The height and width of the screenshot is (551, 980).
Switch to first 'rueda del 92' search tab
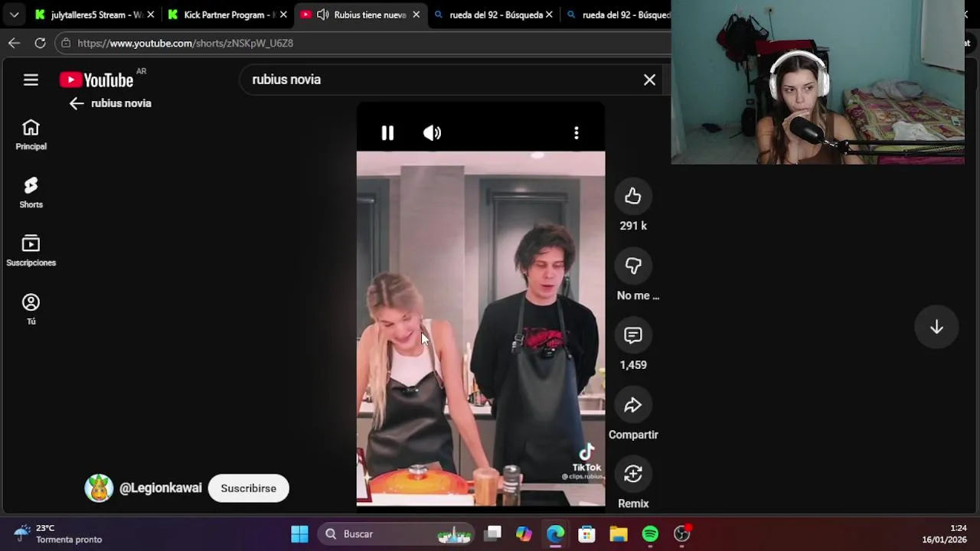pyautogui.click(x=493, y=15)
